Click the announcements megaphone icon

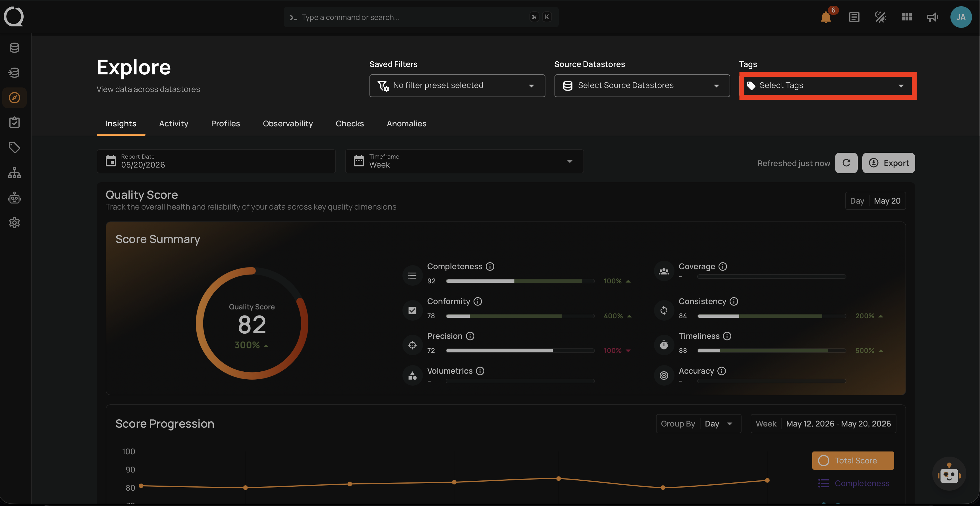pyautogui.click(x=933, y=17)
